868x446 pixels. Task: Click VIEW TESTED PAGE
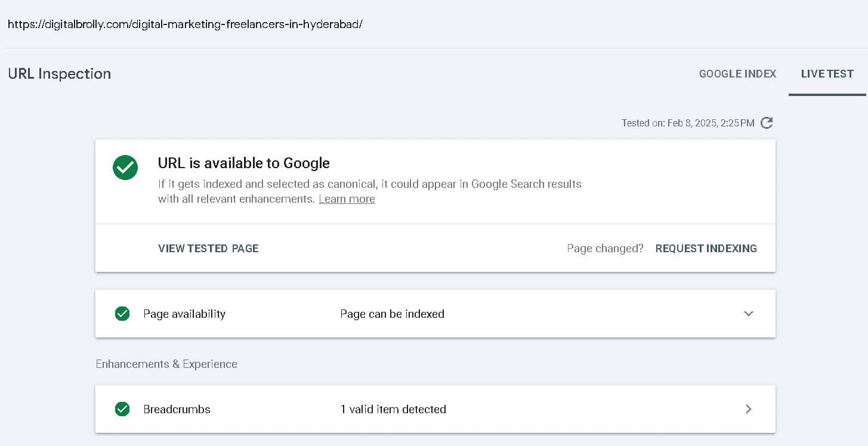[x=208, y=248]
